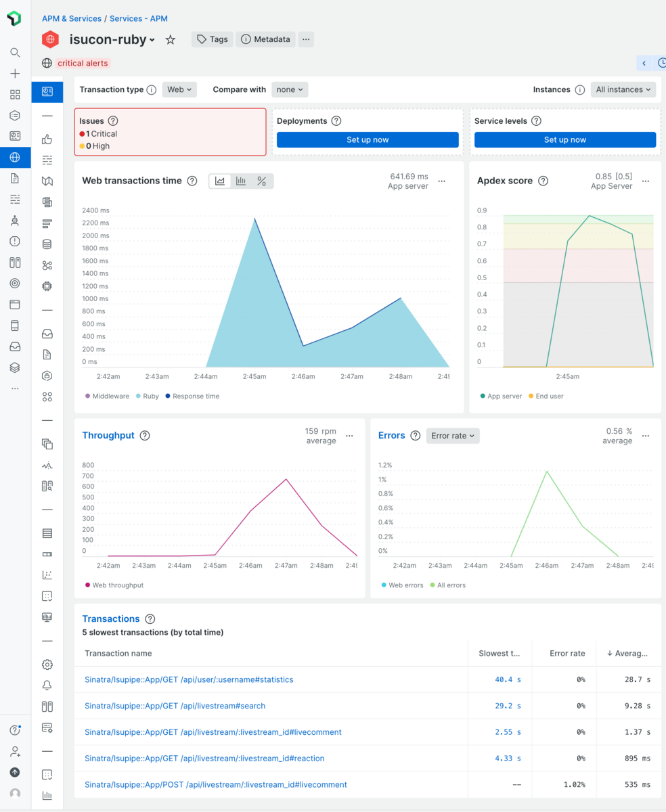The height and width of the screenshot is (812, 666).
Task: Toggle the End user legend series
Action: click(546, 397)
